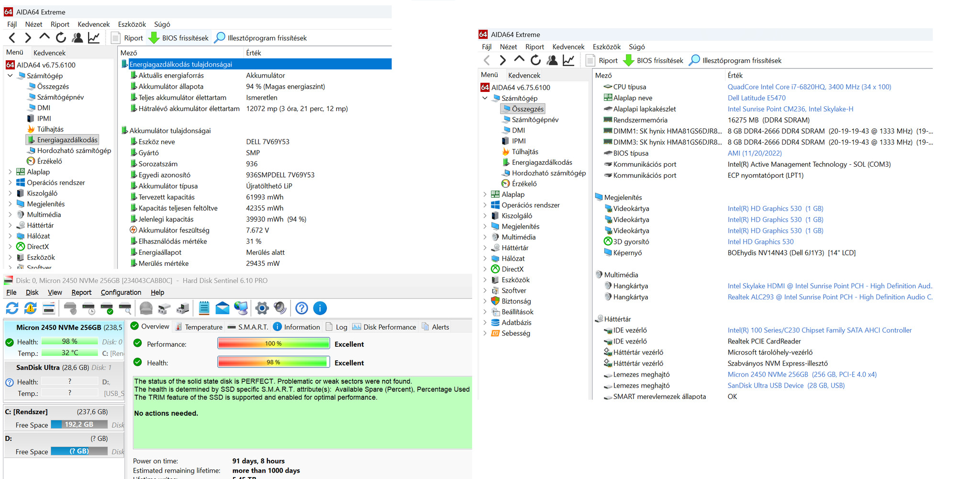
Task: Open Configuration menu in Hard Disk Sentinel
Action: coord(121,292)
